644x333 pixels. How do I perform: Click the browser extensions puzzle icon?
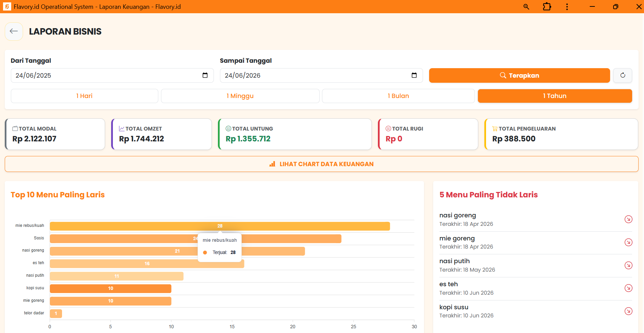pyautogui.click(x=547, y=7)
